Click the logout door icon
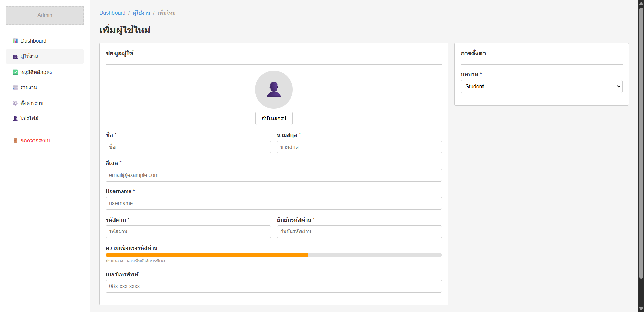 15,141
